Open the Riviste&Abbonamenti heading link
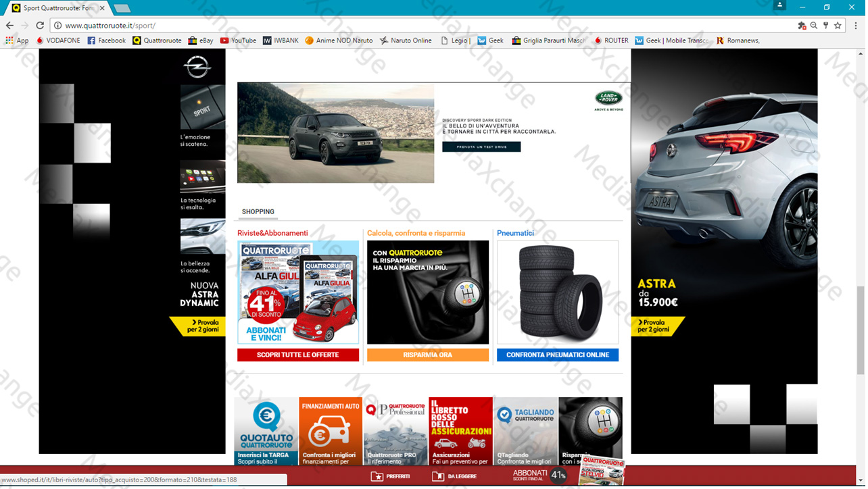 [272, 233]
